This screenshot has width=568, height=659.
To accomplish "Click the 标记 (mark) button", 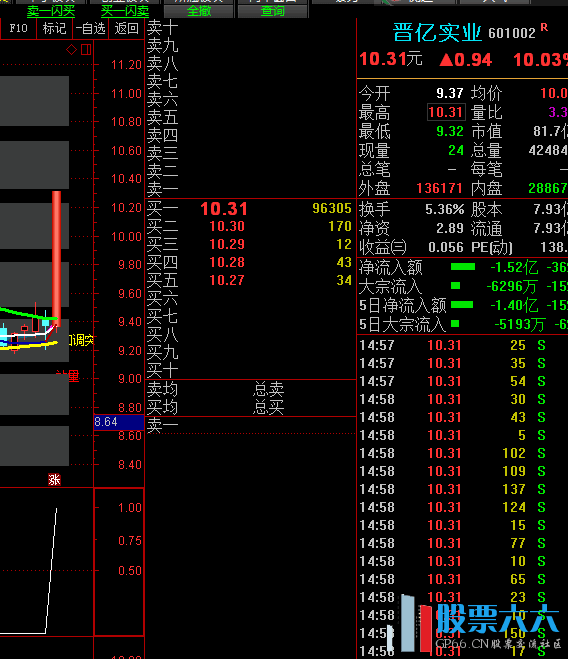I will coord(54,29).
